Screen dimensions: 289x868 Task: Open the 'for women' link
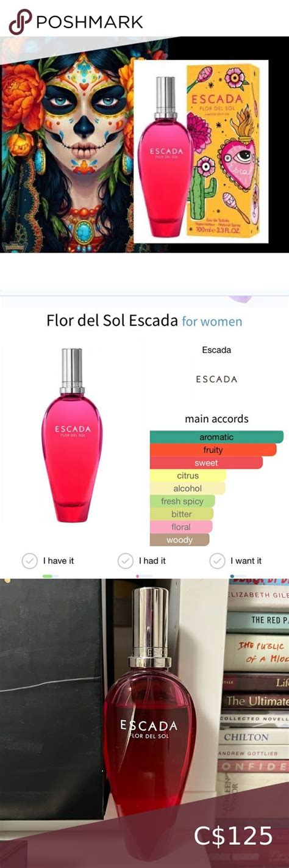tap(212, 321)
